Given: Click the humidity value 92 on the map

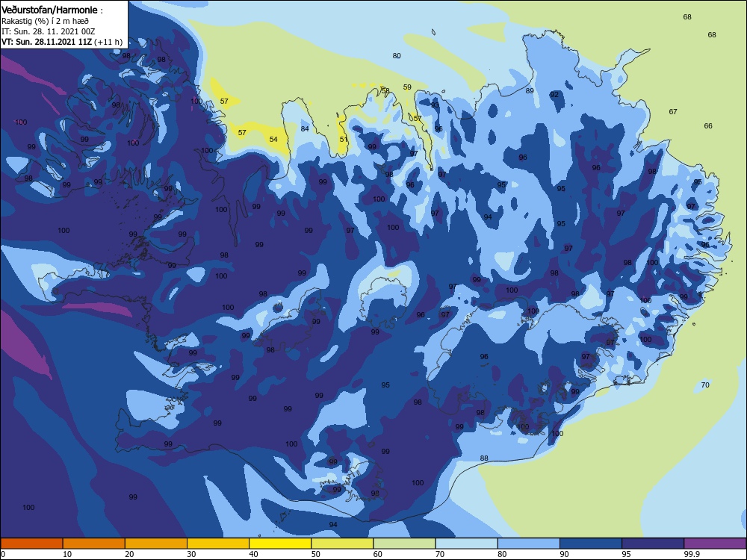Looking at the screenshot, I should coord(554,95).
